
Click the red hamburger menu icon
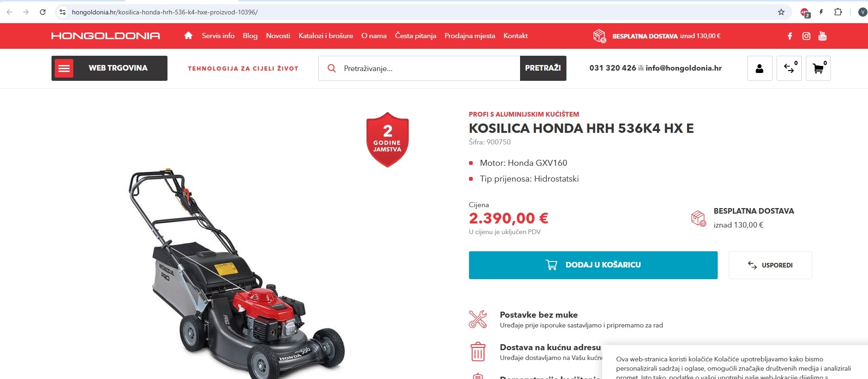(x=64, y=68)
